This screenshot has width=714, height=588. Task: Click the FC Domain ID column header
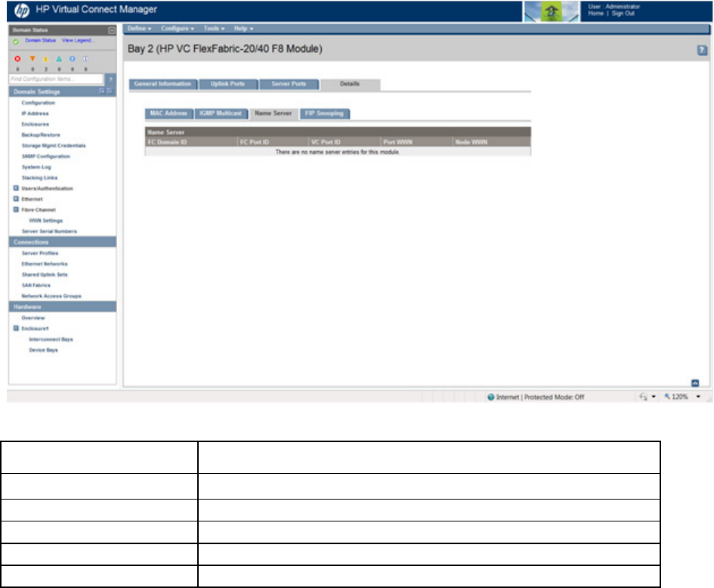click(191, 142)
